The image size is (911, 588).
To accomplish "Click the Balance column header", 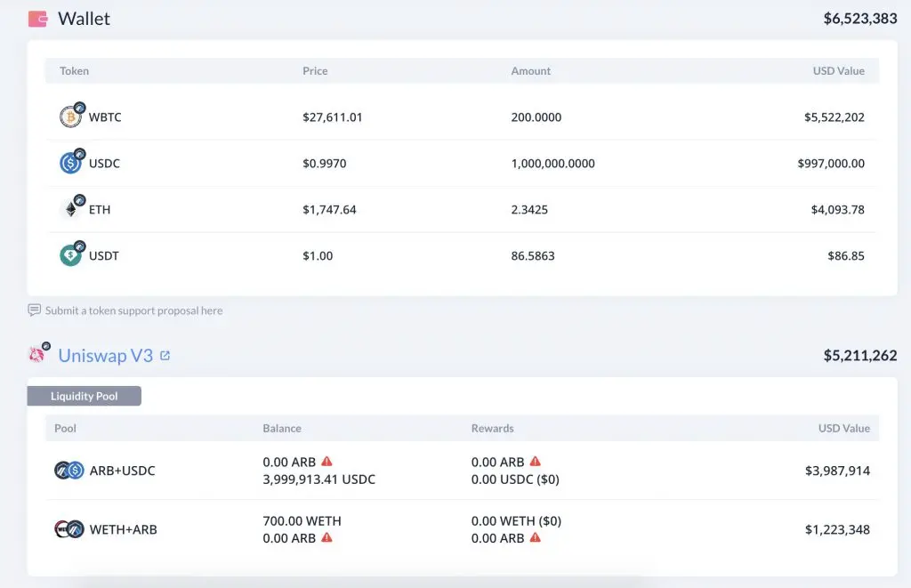I will point(282,428).
